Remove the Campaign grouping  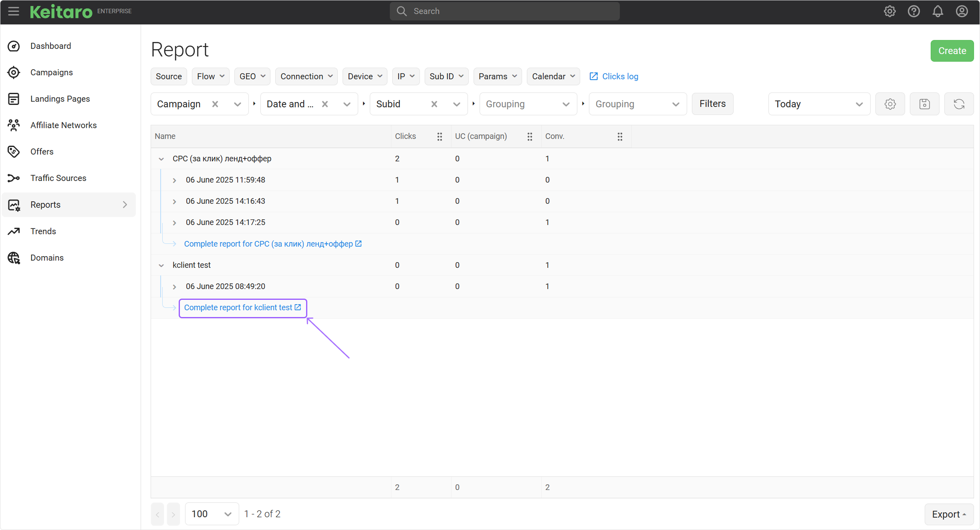(215, 104)
